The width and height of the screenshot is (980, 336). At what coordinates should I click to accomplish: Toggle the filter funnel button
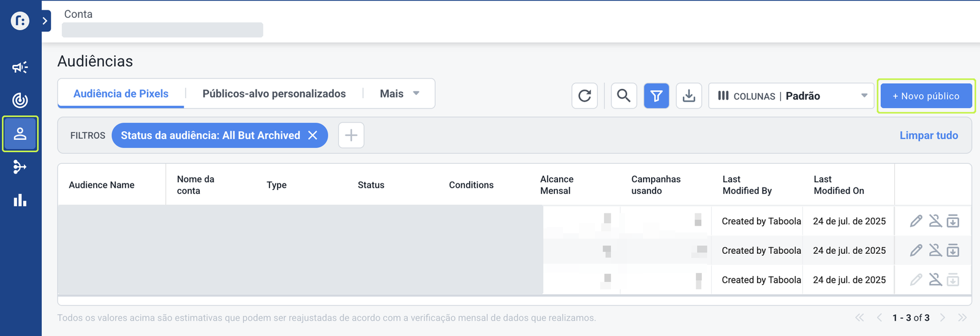[656, 96]
